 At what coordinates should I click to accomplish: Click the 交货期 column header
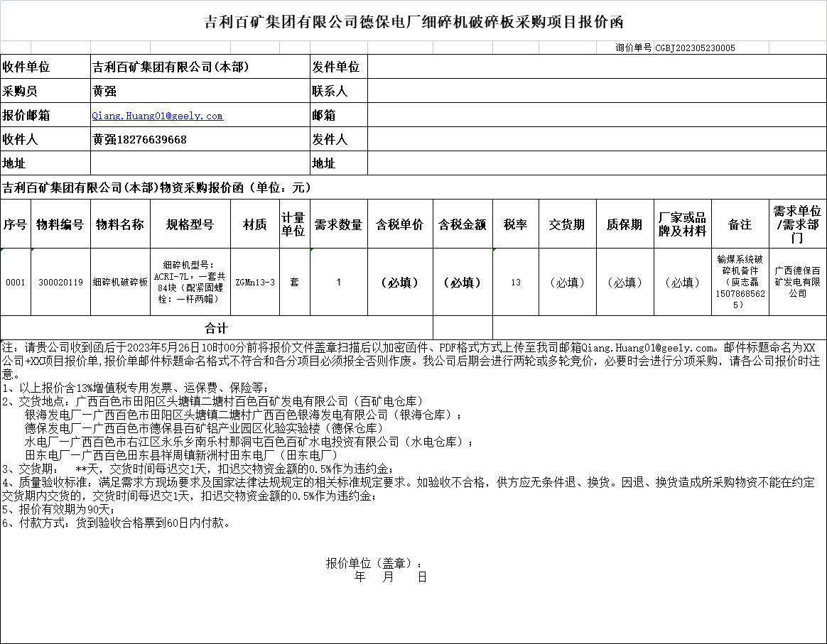point(568,224)
